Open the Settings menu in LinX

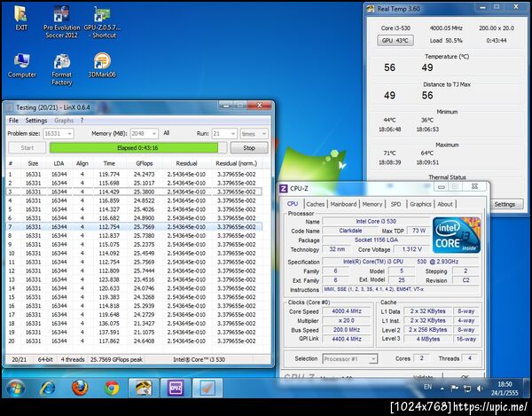click(x=36, y=121)
